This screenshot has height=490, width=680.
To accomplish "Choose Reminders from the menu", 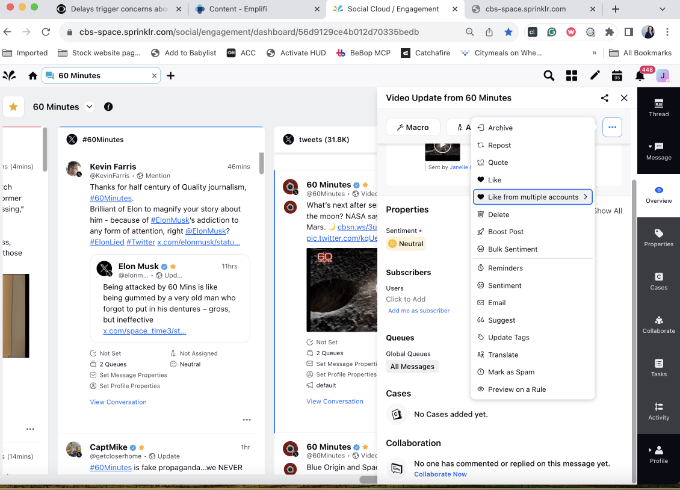I will tap(533, 268).
